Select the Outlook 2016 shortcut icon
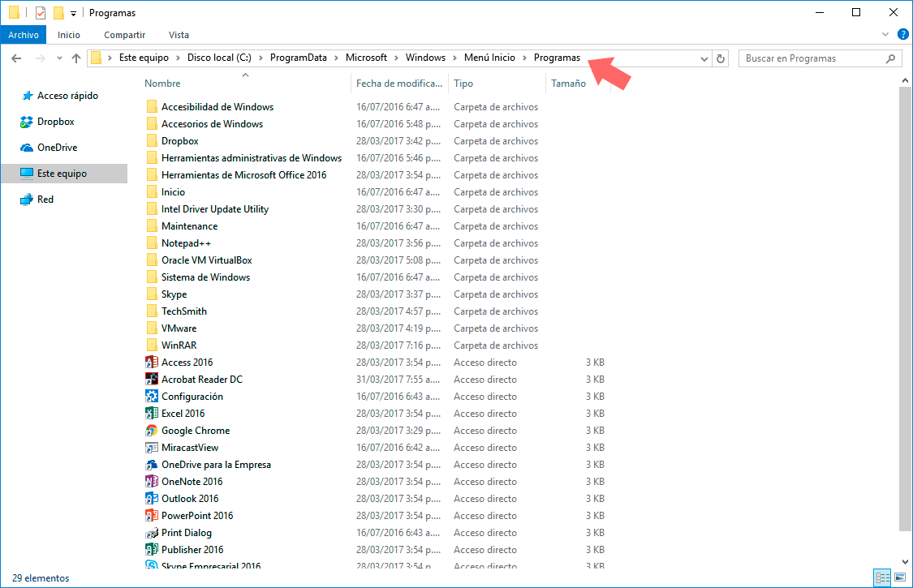 click(152, 498)
